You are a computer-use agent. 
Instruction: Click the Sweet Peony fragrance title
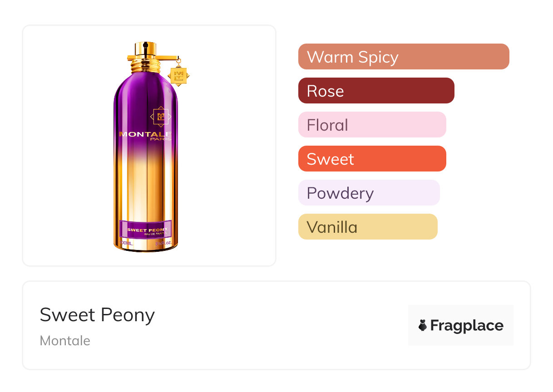tap(97, 315)
